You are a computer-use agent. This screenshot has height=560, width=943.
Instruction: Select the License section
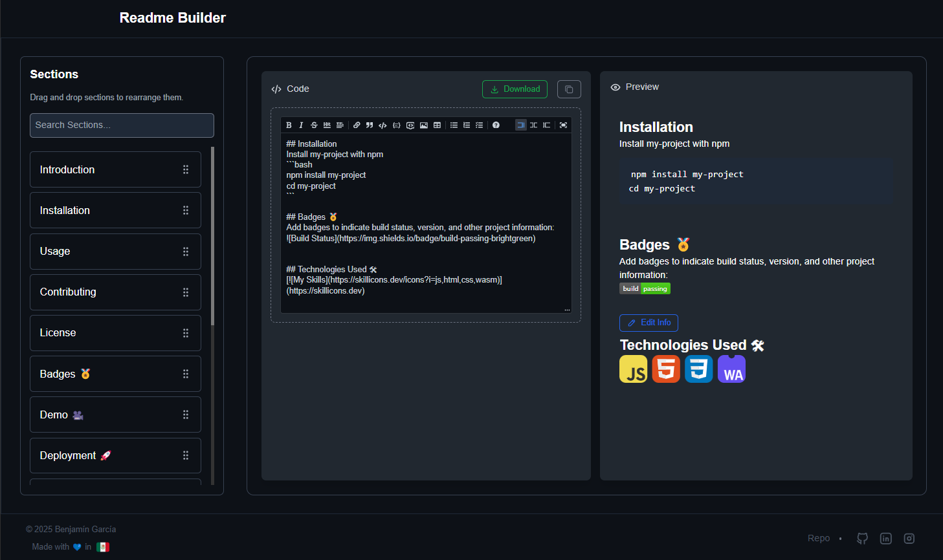click(x=115, y=333)
